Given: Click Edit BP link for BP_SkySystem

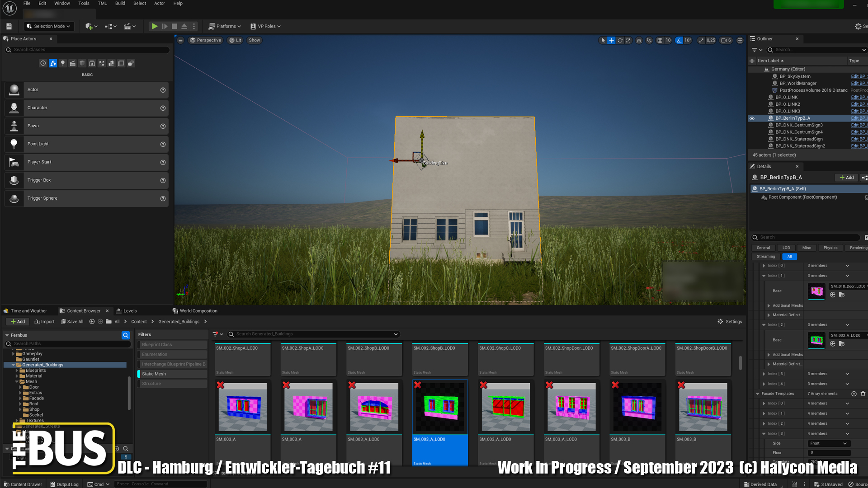Looking at the screenshot, I should [858, 76].
